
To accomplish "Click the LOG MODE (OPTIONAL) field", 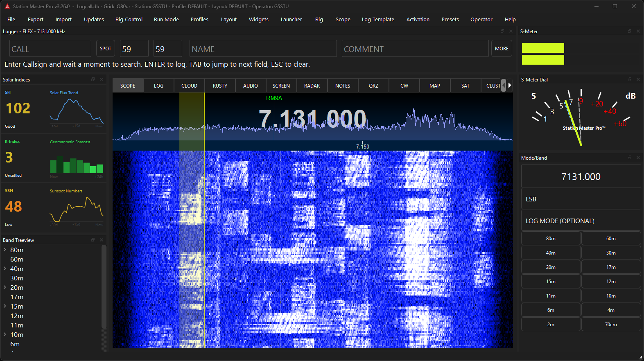I will [581, 221].
